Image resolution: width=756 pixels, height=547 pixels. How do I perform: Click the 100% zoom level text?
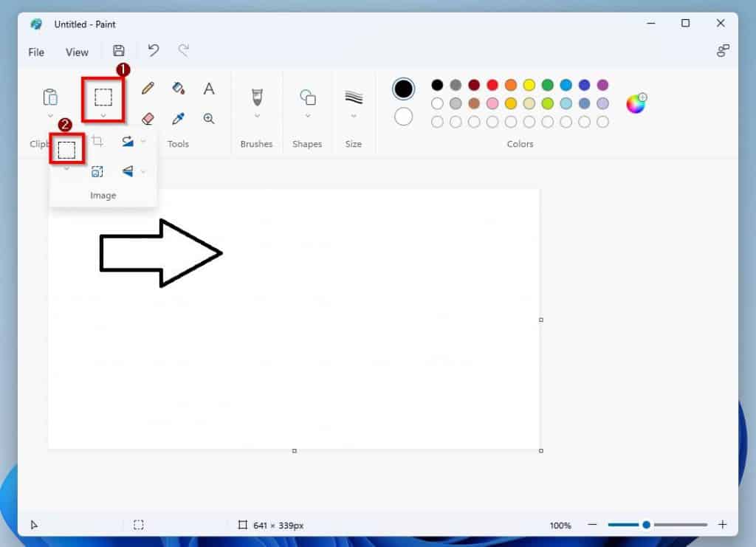(x=560, y=526)
